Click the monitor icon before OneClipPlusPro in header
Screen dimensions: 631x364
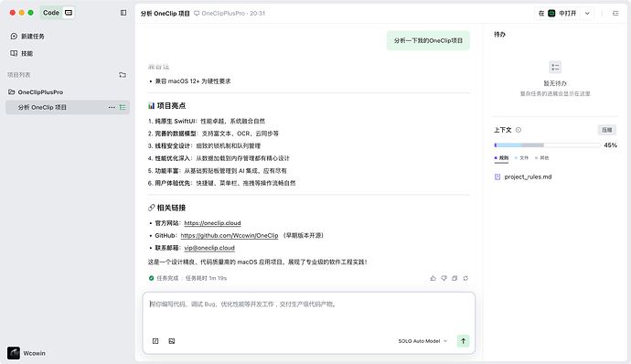(x=197, y=14)
